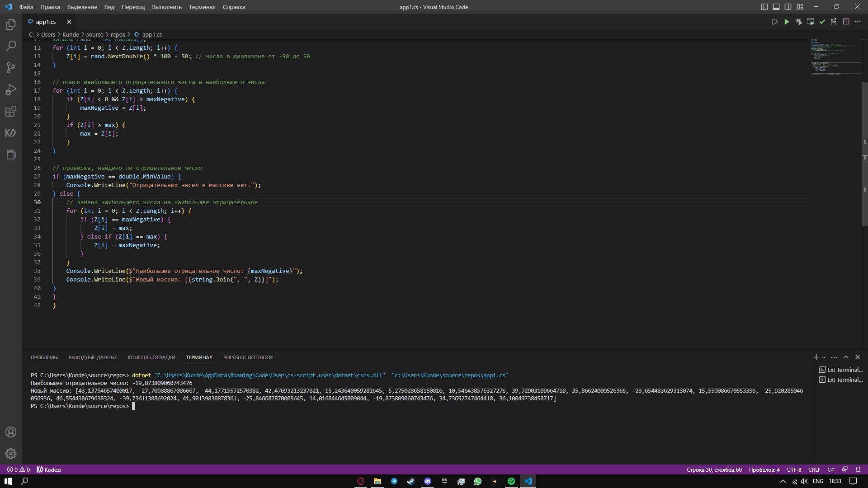Open the CRLF end-of-line selector
The image size is (868, 488).
tap(814, 469)
